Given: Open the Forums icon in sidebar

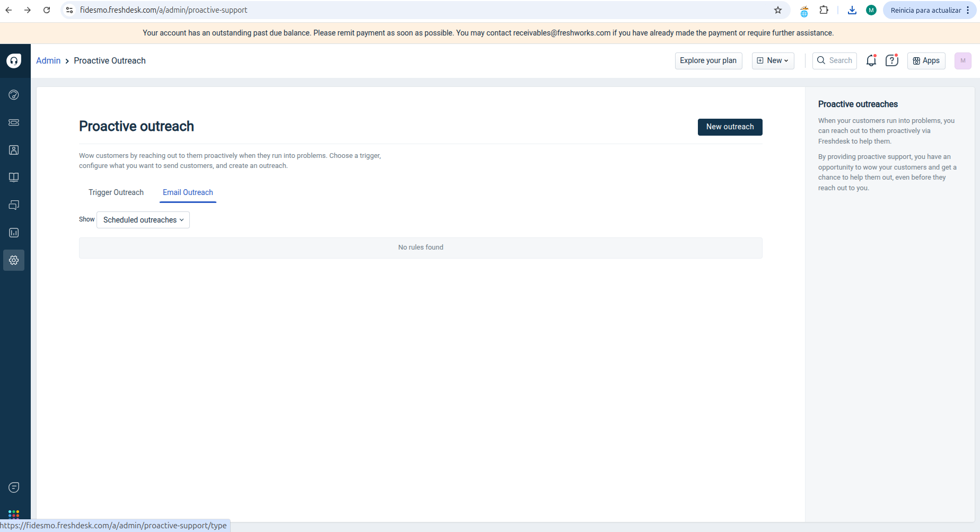Looking at the screenshot, I should click(x=14, y=205).
